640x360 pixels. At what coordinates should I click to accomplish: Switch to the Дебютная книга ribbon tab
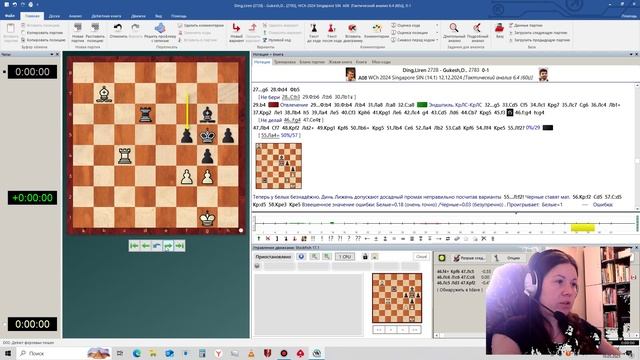coord(106,16)
